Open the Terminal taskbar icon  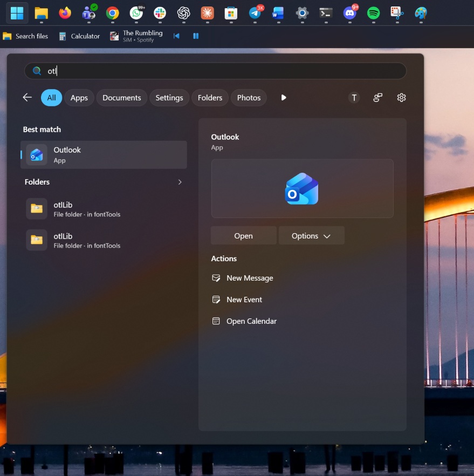point(326,13)
